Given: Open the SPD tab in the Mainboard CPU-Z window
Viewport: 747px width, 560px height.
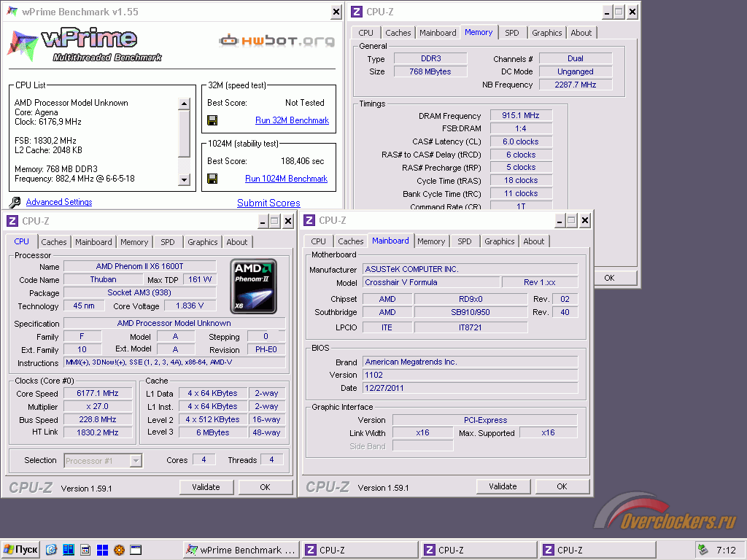Looking at the screenshot, I should 465,241.
